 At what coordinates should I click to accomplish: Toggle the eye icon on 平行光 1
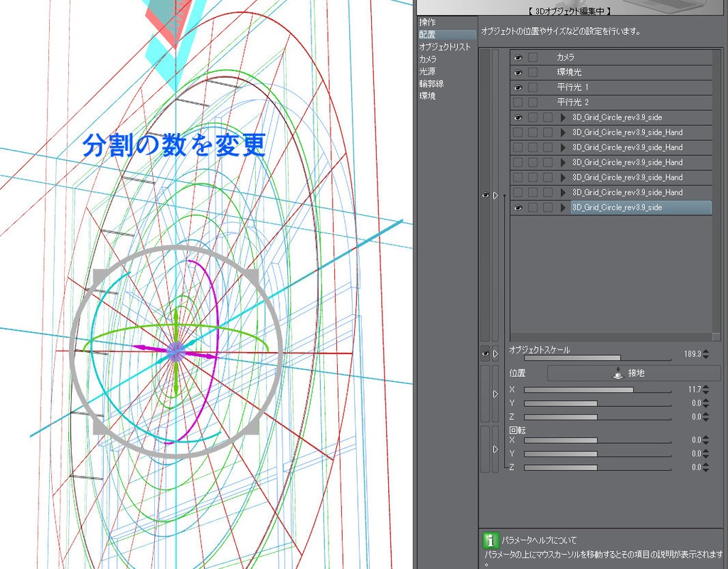tap(517, 87)
